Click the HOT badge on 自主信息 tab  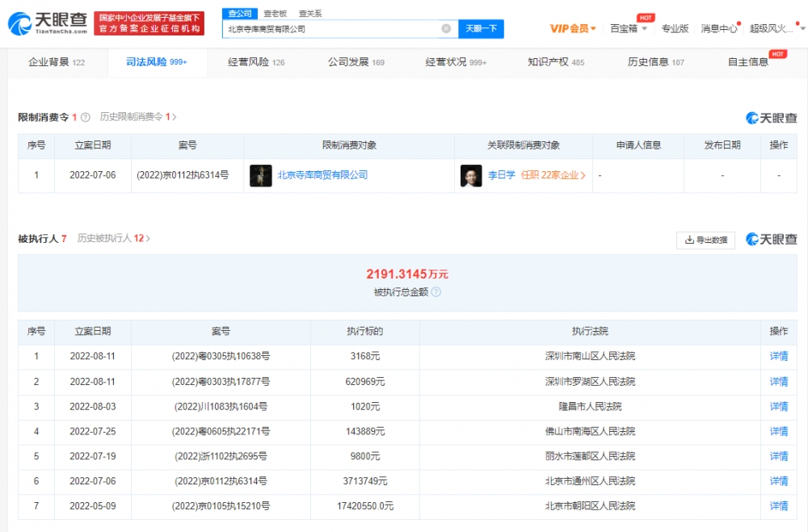tap(777, 54)
